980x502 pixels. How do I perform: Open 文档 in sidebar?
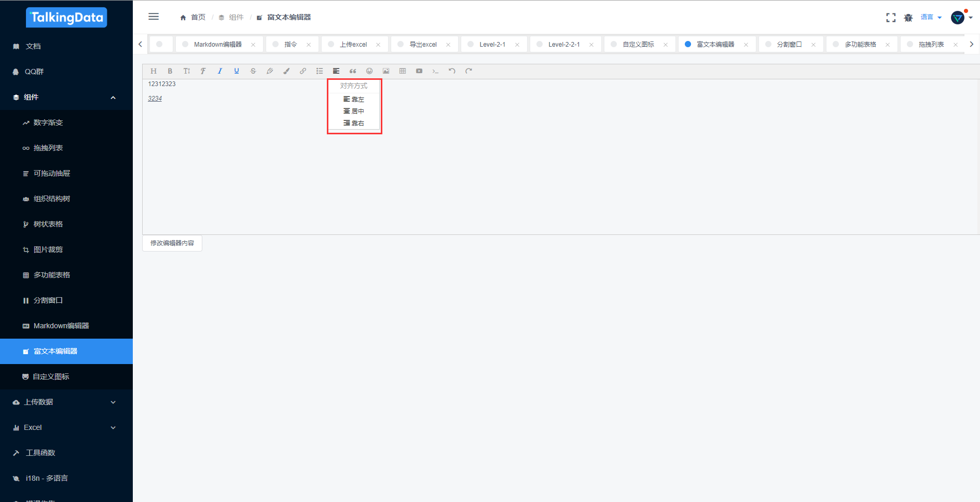click(66, 46)
